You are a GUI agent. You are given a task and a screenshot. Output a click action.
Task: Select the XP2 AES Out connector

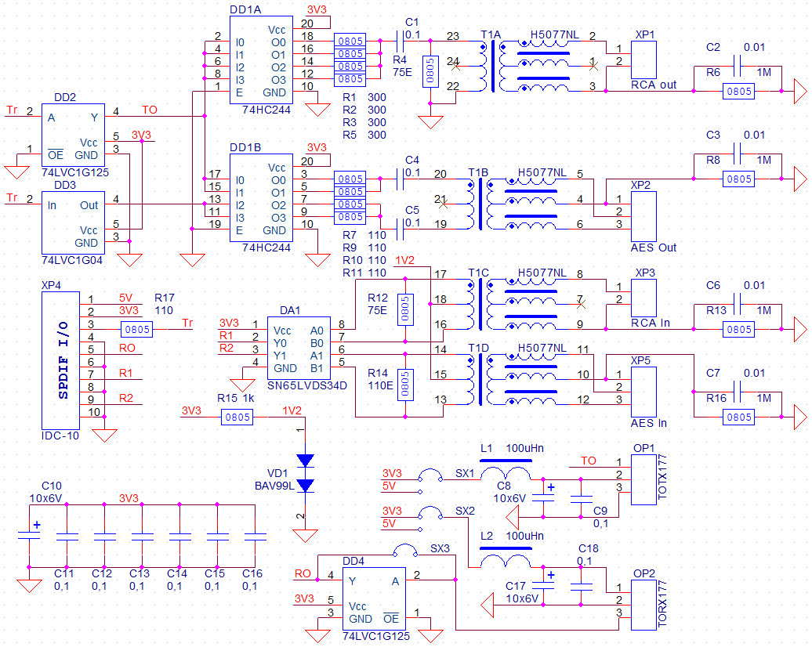(643, 216)
